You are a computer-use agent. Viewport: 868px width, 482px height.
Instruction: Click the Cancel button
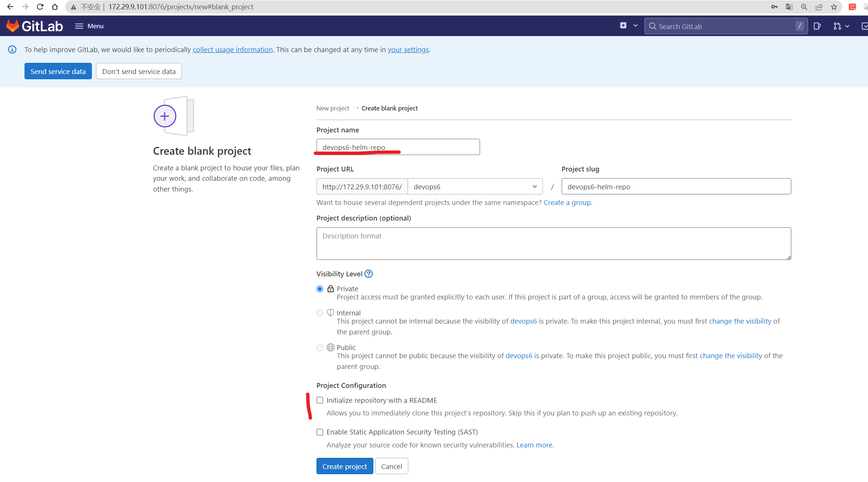392,466
